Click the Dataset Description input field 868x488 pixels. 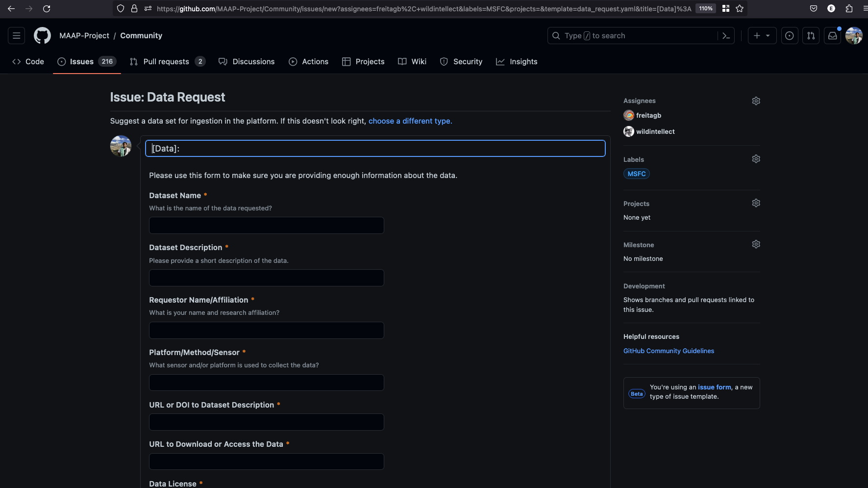[x=267, y=278]
